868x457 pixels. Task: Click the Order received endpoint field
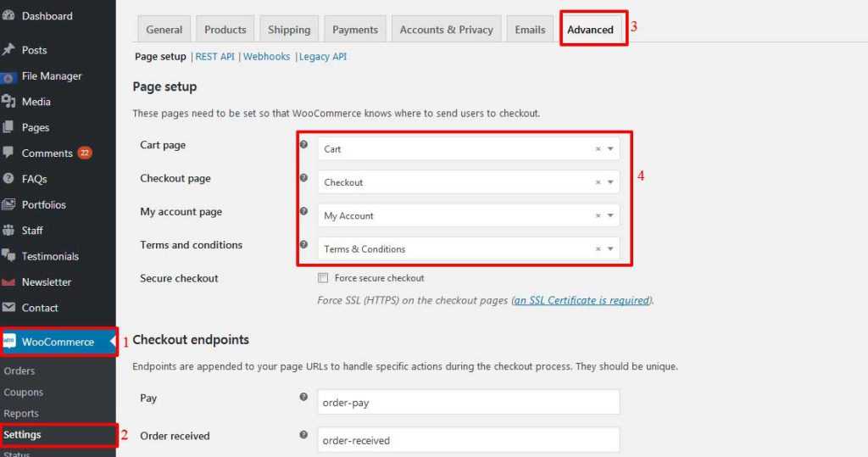468,440
